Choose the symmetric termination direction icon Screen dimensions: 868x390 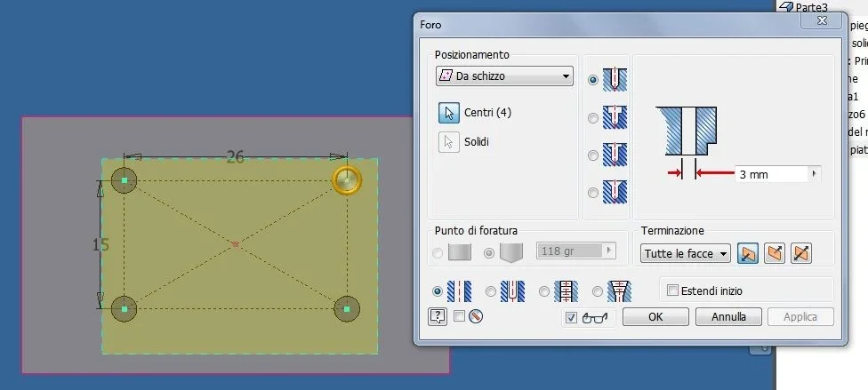(801, 253)
